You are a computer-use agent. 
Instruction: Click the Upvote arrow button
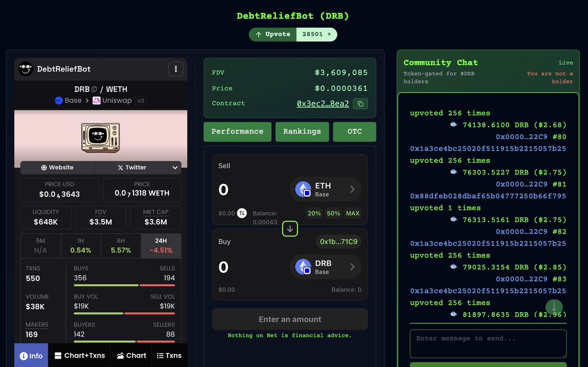273,34
